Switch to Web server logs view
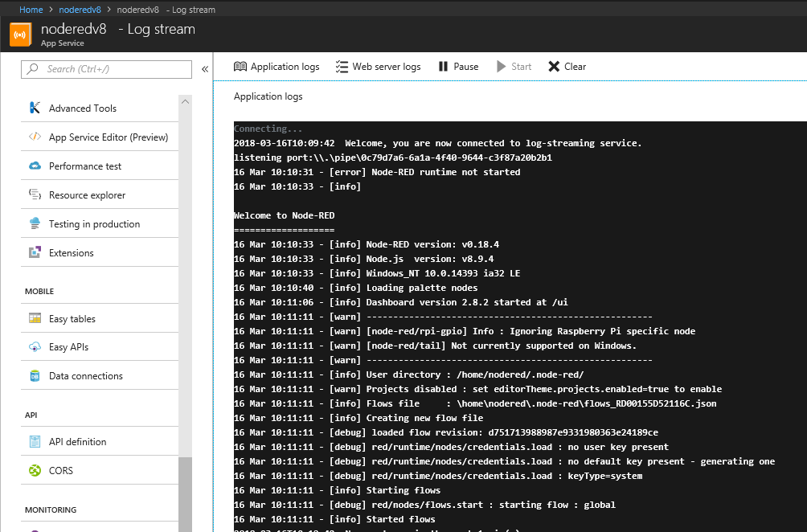This screenshot has height=532, width=807. (x=379, y=67)
